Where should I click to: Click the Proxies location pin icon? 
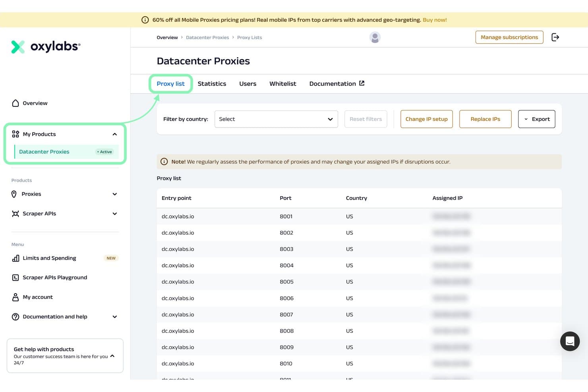click(x=14, y=194)
